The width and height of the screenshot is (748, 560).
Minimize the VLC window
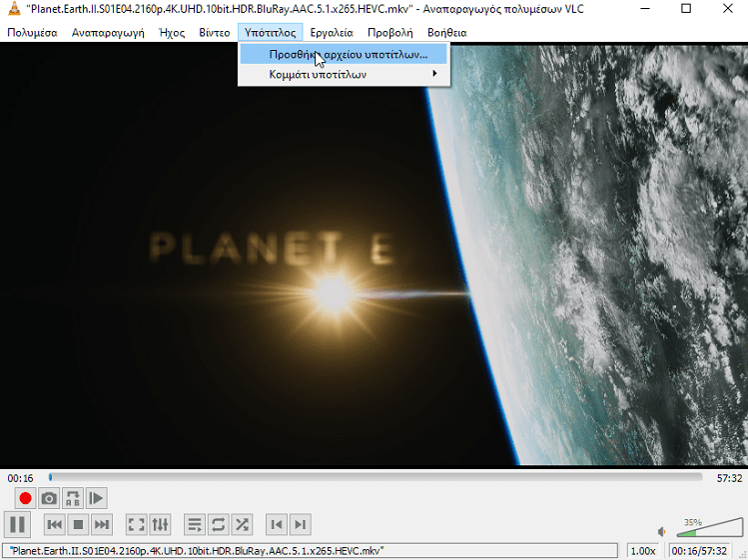coord(645,9)
